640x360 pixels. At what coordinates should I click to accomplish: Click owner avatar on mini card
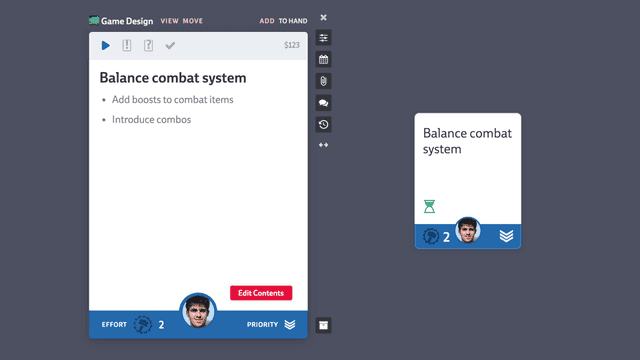[468, 230]
